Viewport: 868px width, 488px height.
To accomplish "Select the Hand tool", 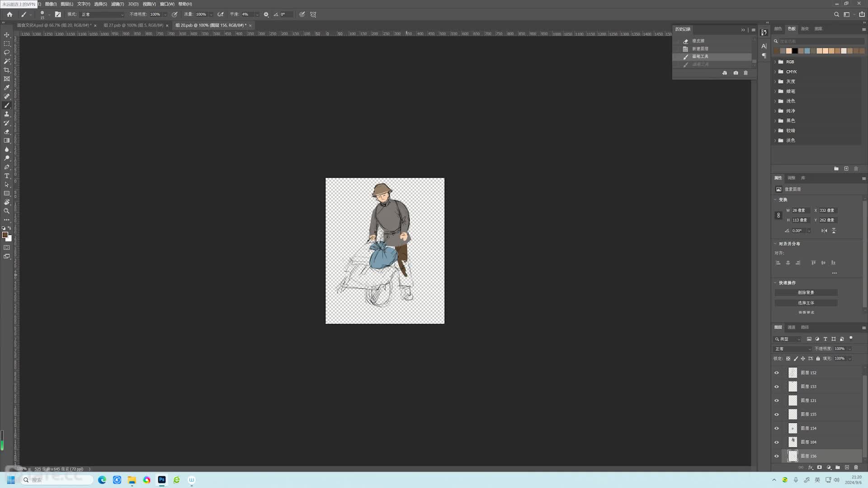I will [7, 202].
